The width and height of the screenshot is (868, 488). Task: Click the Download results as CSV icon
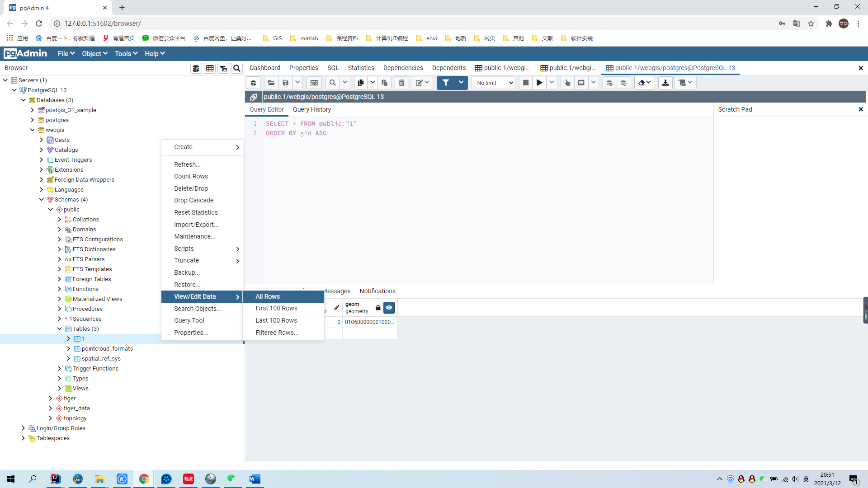tap(665, 83)
